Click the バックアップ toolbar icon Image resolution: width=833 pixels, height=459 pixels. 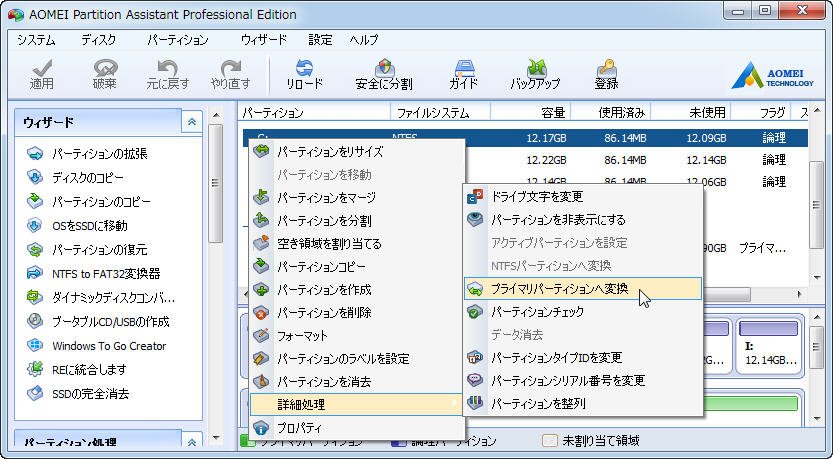point(536,68)
